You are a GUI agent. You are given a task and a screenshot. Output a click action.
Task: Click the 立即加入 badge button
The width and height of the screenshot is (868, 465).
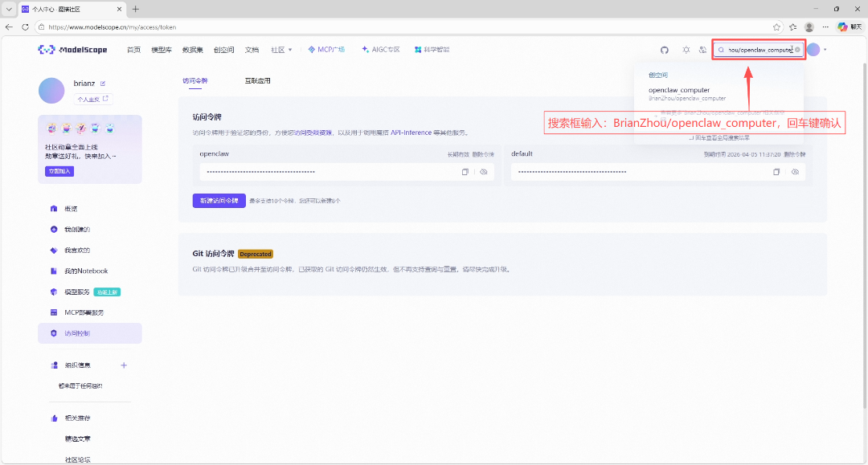59,171
